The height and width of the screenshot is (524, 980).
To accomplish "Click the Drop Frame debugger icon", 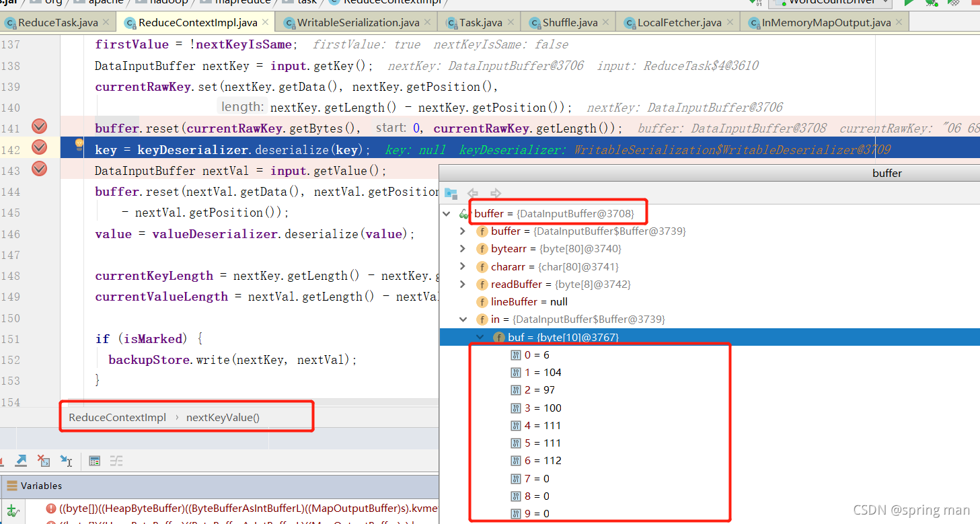I will (44, 461).
